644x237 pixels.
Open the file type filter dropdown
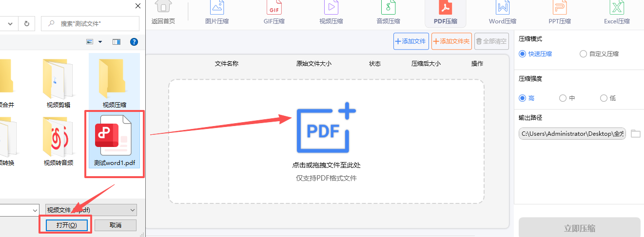pyautogui.click(x=91, y=210)
